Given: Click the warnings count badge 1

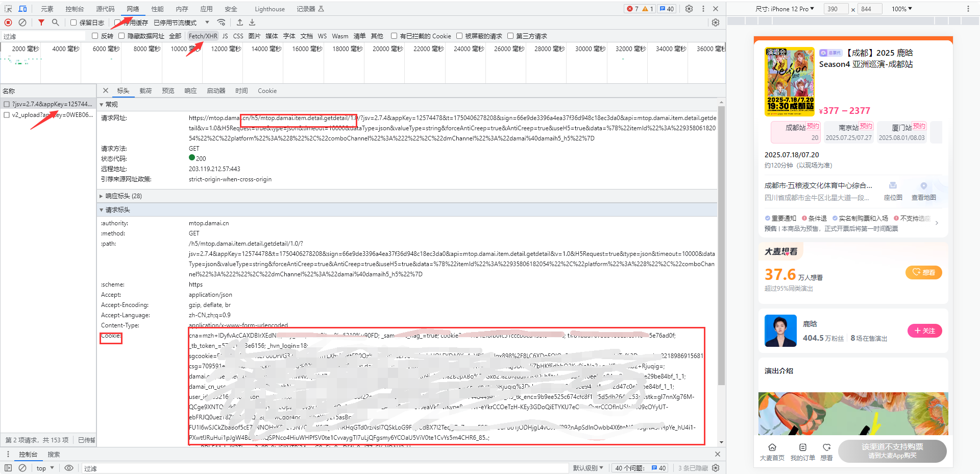Looking at the screenshot, I should pos(648,9).
